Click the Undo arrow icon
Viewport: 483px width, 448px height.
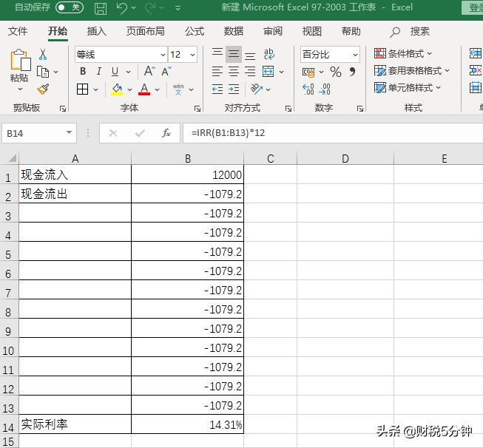[122, 8]
